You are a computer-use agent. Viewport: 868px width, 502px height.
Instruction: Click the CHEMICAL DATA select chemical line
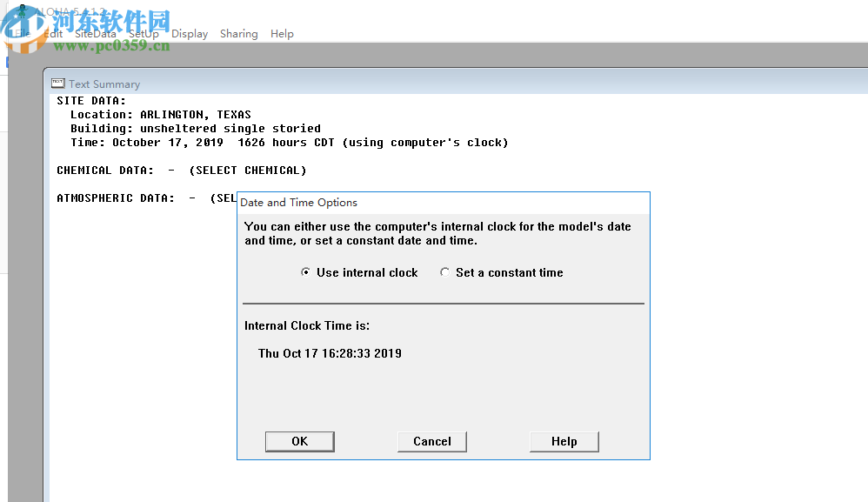point(182,171)
